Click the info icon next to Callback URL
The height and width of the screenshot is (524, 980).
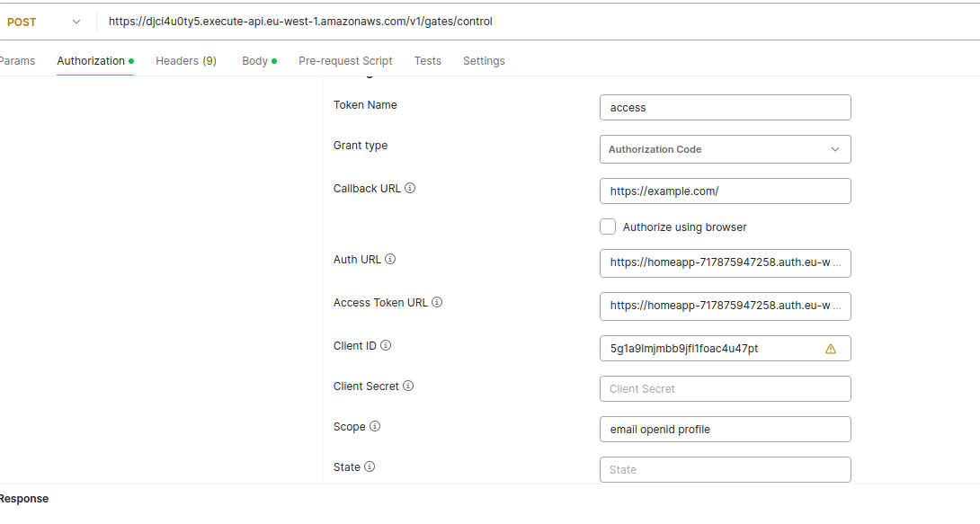coord(410,189)
